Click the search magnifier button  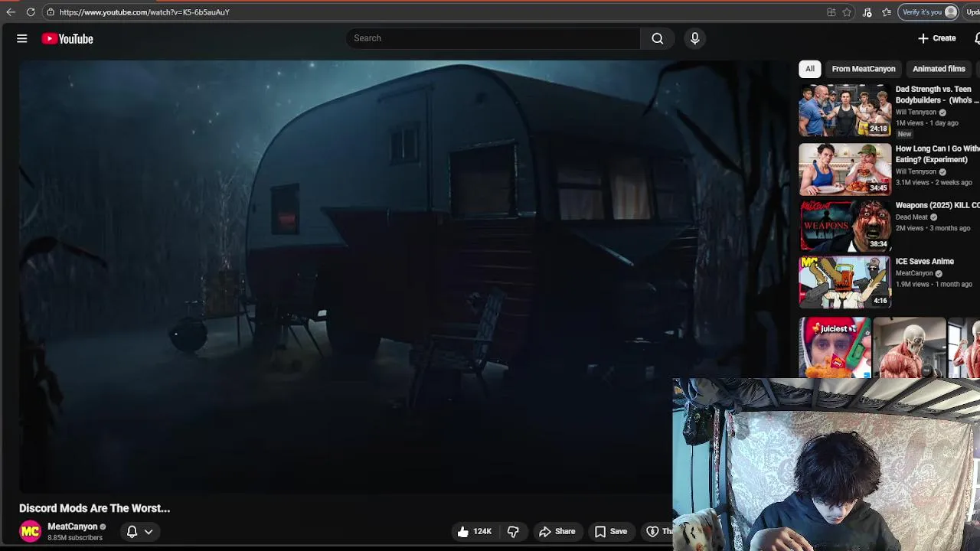657,38
